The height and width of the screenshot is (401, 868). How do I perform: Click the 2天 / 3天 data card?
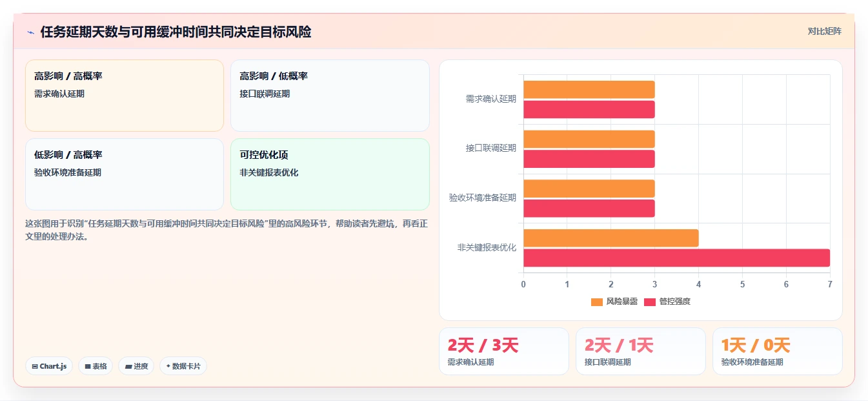point(504,351)
